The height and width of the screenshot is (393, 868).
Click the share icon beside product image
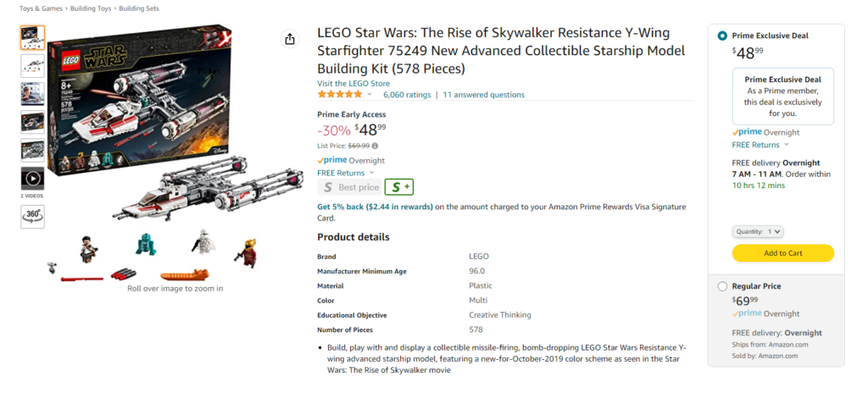[x=289, y=39]
